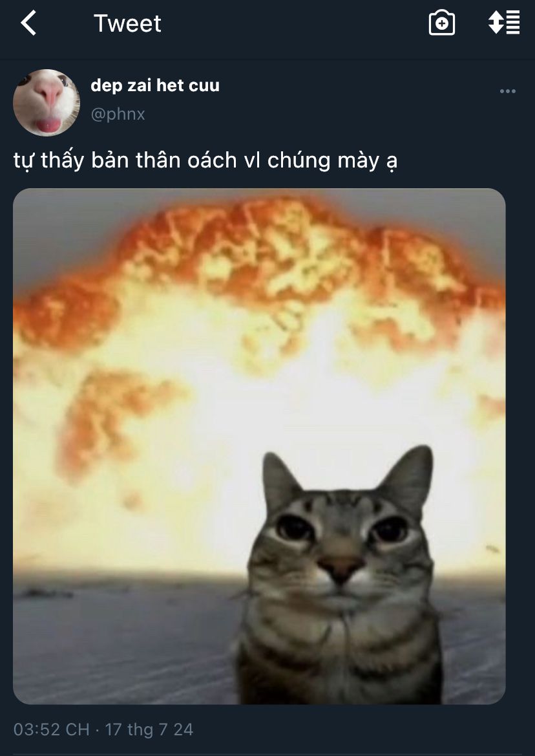
Task: Open the reply sorting icon
Action: (x=504, y=23)
